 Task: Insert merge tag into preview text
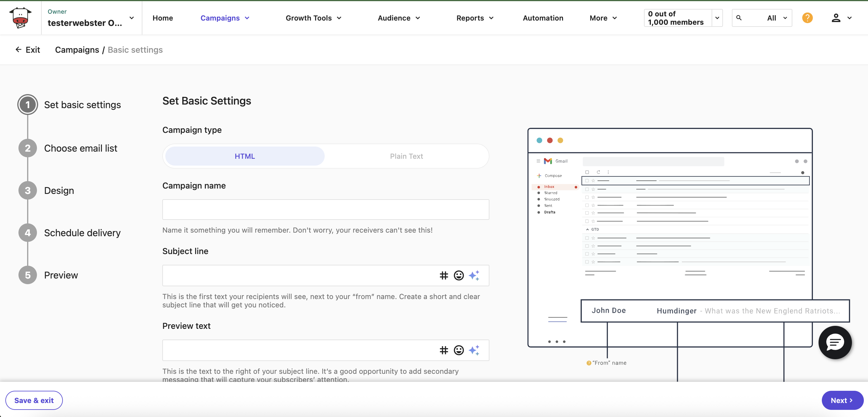coord(444,350)
